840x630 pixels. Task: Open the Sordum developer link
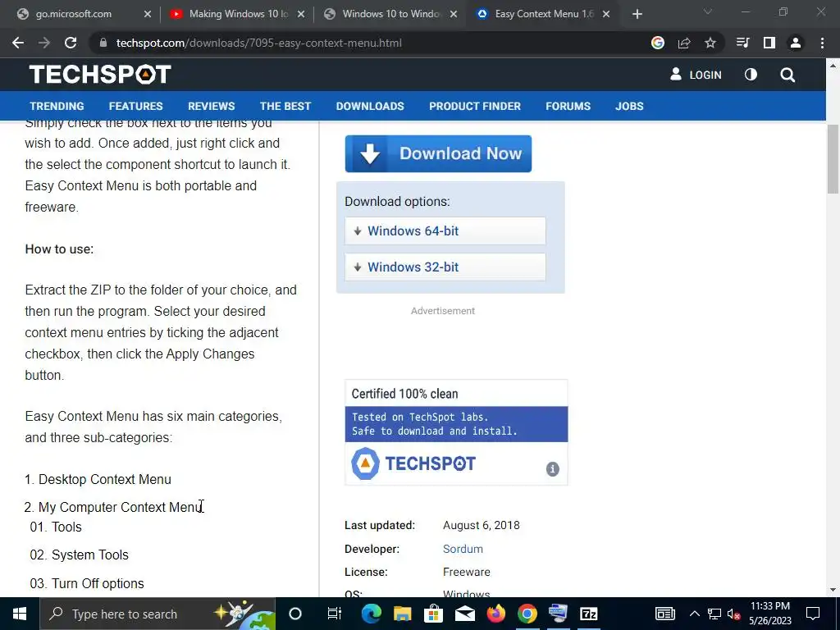[463, 549]
